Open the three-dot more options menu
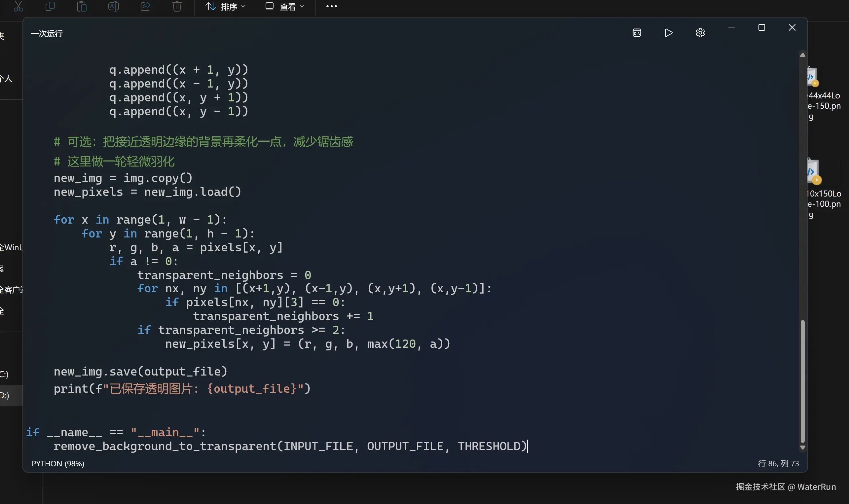The width and height of the screenshot is (849, 504). 331,7
